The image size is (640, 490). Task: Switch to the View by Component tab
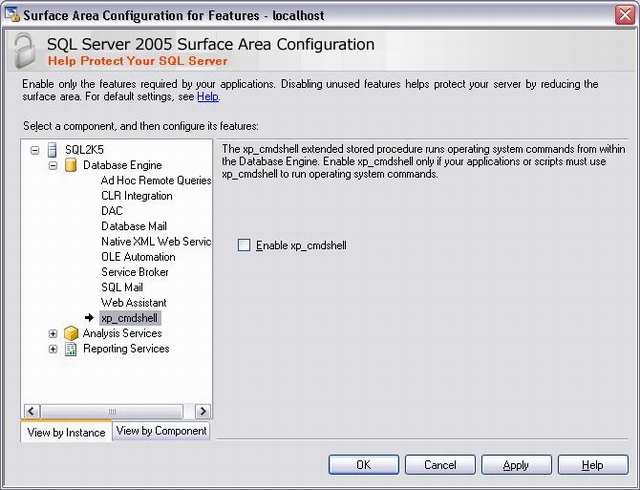[x=161, y=431]
